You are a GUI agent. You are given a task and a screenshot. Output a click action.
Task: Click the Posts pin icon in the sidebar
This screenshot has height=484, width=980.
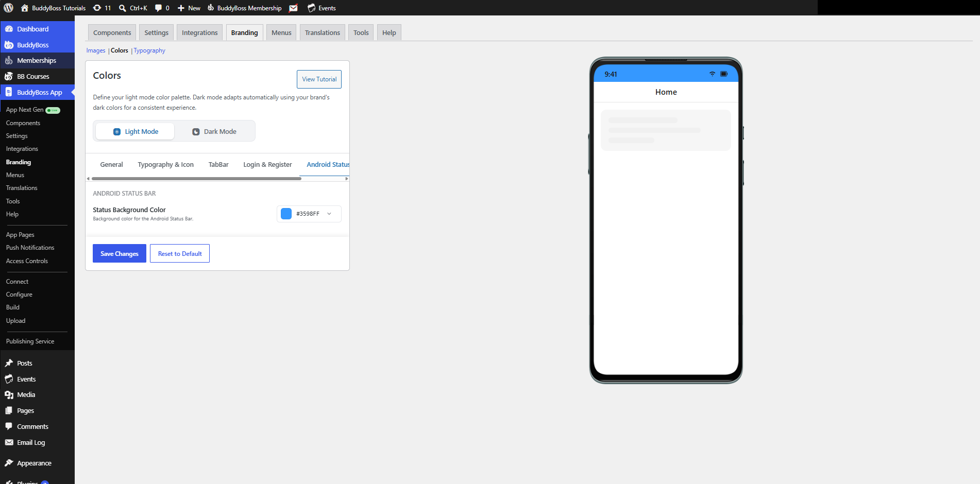click(9, 363)
